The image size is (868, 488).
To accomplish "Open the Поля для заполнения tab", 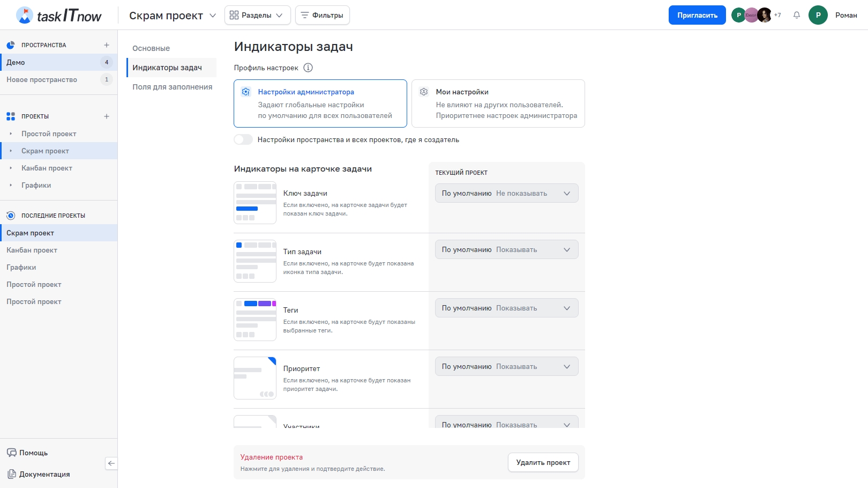I will coord(172,87).
